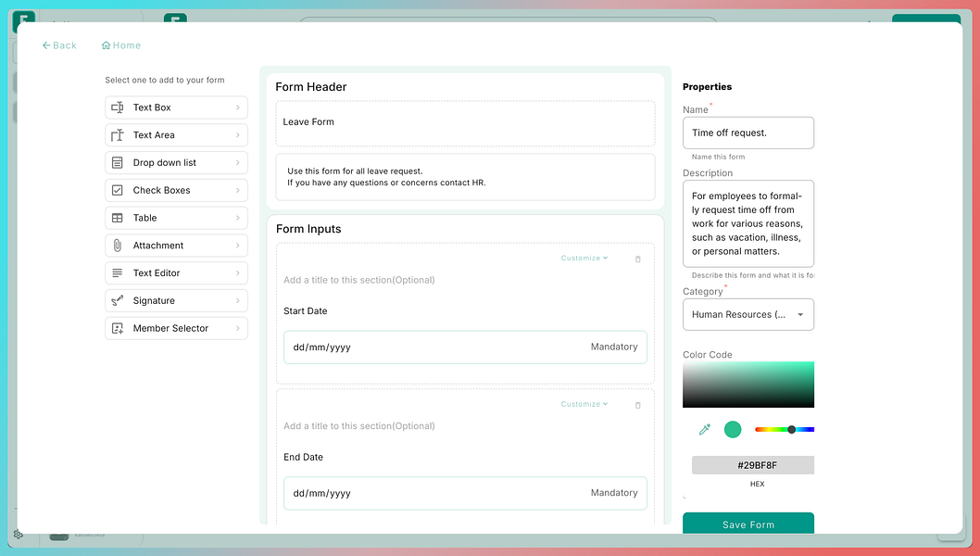This screenshot has width=980, height=556.
Task: Click Mandatory text in End Date field
Action: [614, 493]
